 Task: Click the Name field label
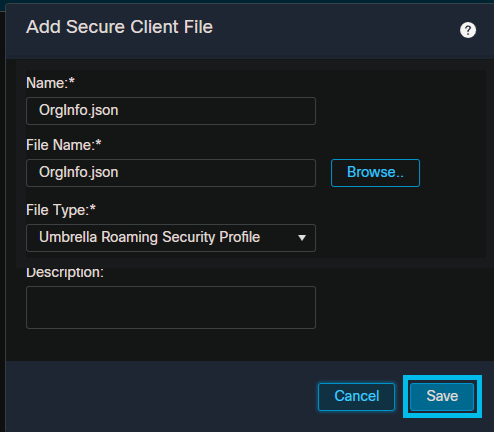point(50,83)
